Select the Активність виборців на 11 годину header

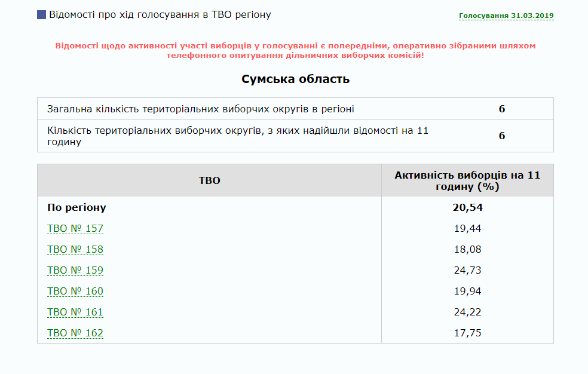click(x=467, y=180)
